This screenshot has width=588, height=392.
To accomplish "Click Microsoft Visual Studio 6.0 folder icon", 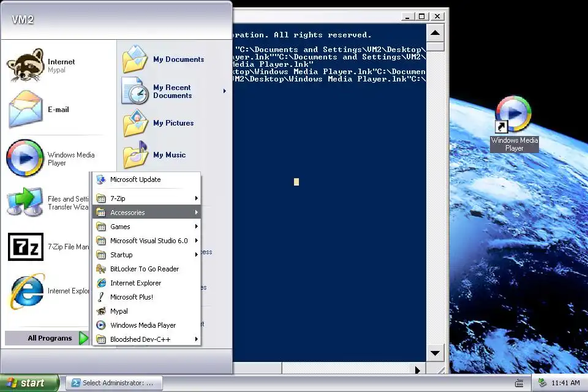I will point(101,241).
